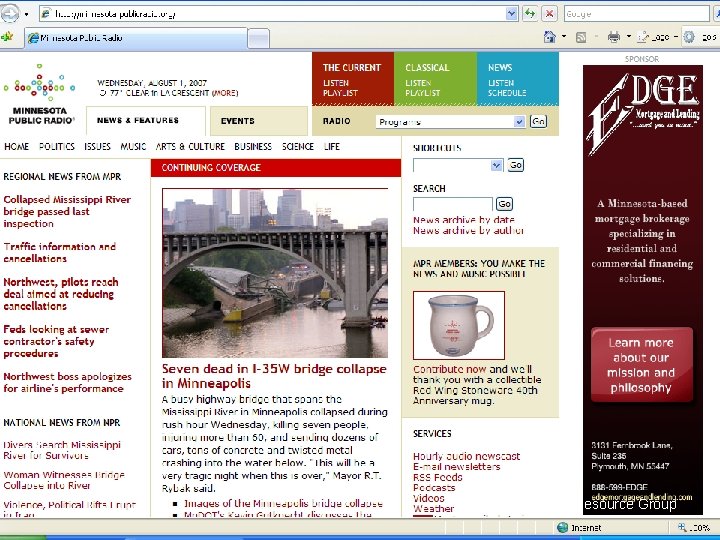Open the back-history dropdown arrow beside Back
The image size is (720, 540).
[27, 14]
